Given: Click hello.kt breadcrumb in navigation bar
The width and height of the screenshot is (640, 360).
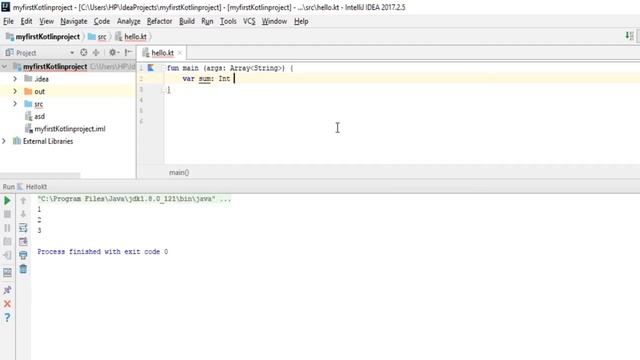Looking at the screenshot, I should [x=131, y=36].
